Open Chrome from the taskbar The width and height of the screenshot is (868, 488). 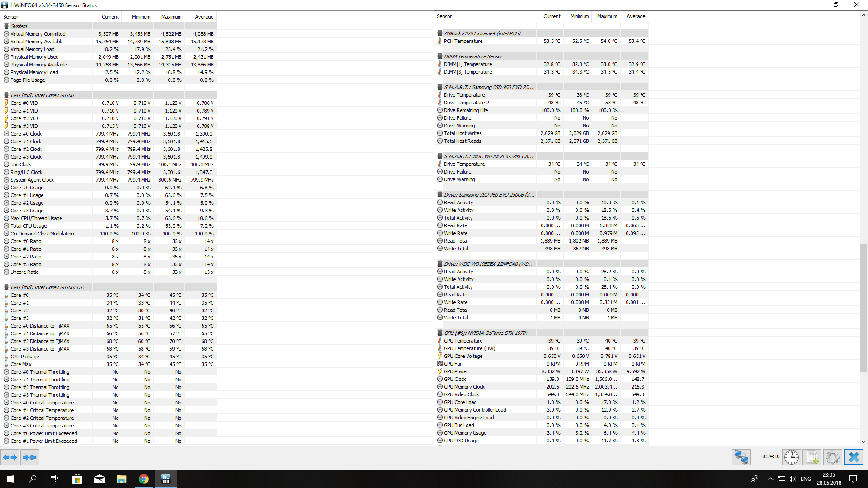tap(143, 479)
